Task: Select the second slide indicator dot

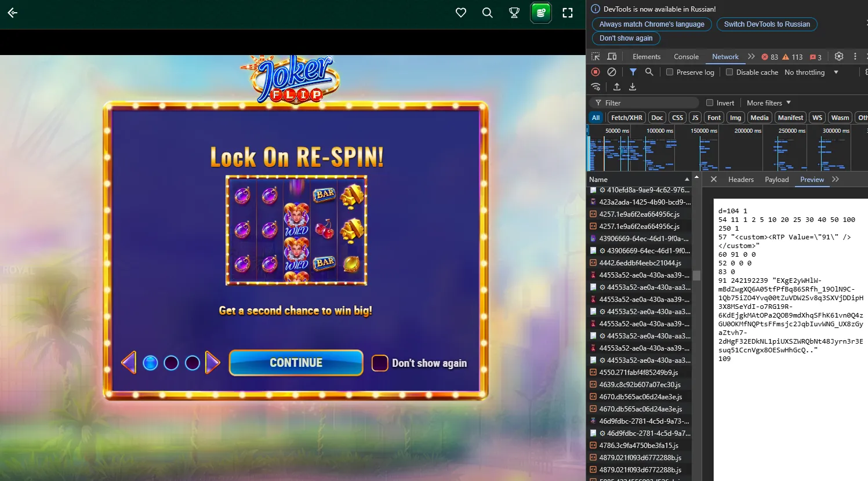Action: point(171,363)
